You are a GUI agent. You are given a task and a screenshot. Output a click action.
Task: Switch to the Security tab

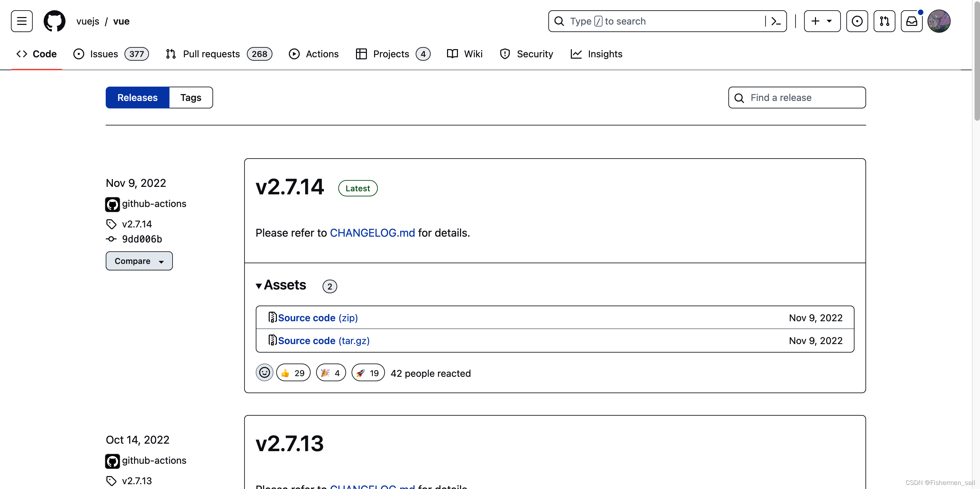point(526,54)
